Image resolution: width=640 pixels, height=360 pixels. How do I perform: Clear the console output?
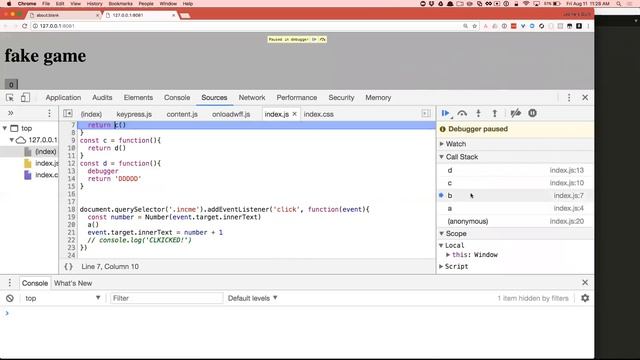(10, 298)
